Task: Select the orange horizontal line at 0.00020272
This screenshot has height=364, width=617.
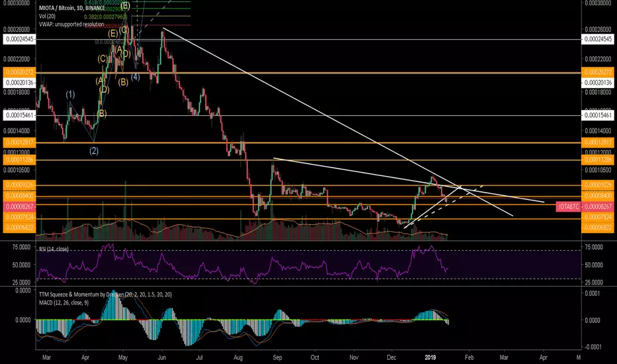Action: (308, 73)
